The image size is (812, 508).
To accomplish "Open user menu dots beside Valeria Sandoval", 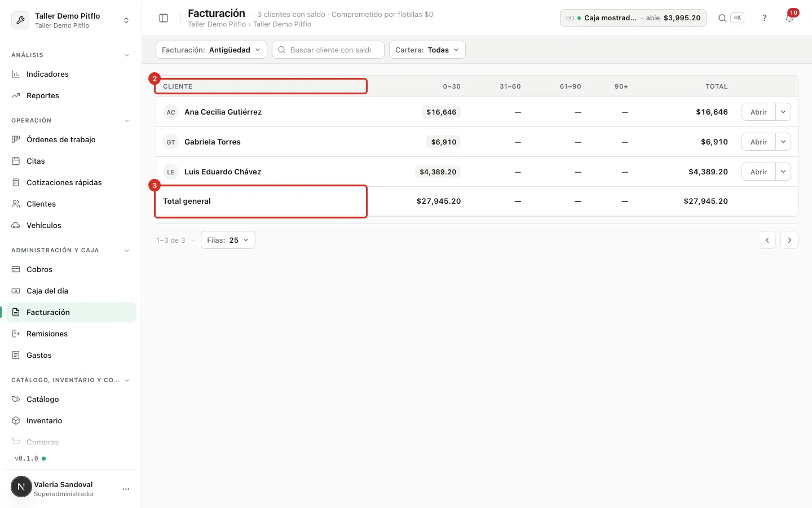I will pos(126,489).
